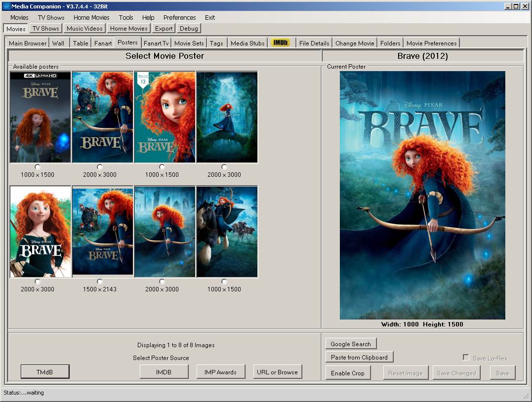
Task: Switch to the Export tab
Action: (164, 29)
